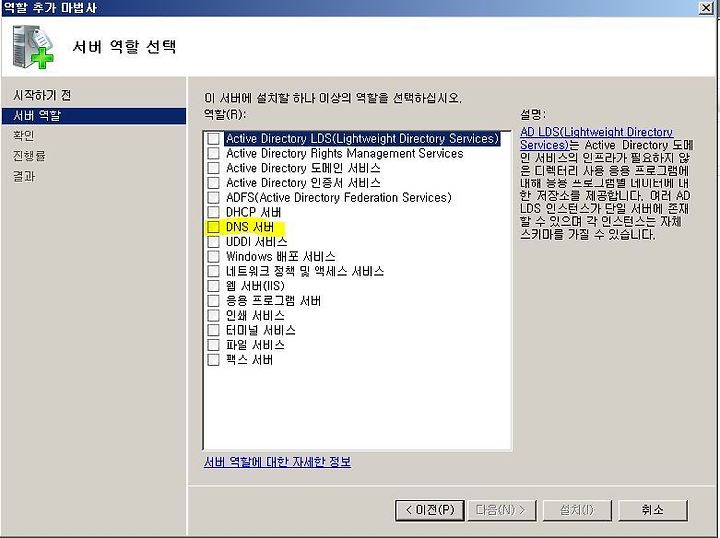Close the 역할 추가 마법사 window
Screen dimensions: 720x538
pyautogui.click(x=706, y=8)
